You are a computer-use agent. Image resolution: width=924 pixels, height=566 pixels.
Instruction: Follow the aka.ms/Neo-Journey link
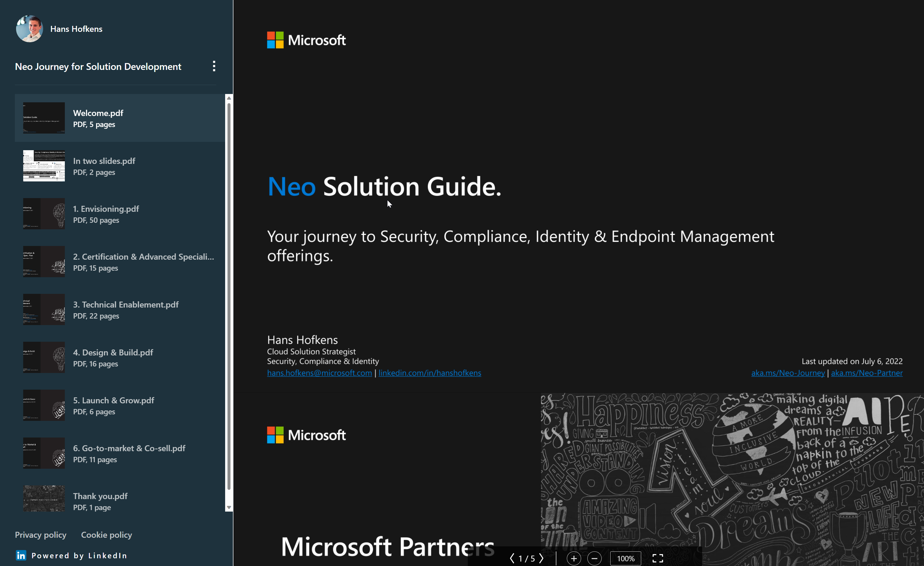tap(788, 373)
